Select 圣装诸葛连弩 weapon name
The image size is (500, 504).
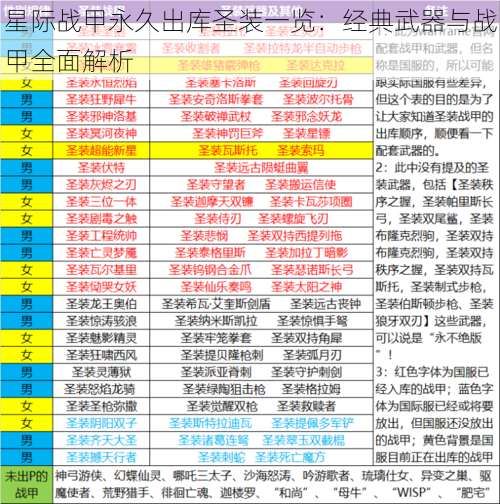(213, 440)
